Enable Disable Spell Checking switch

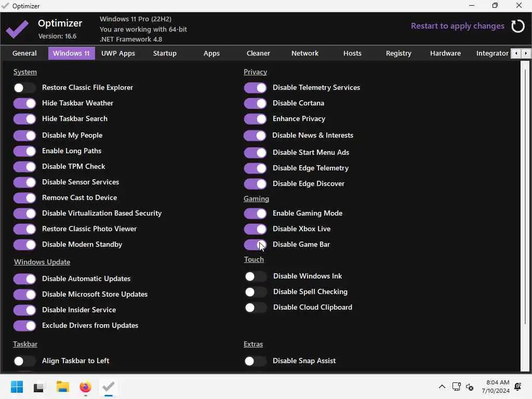tap(256, 292)
